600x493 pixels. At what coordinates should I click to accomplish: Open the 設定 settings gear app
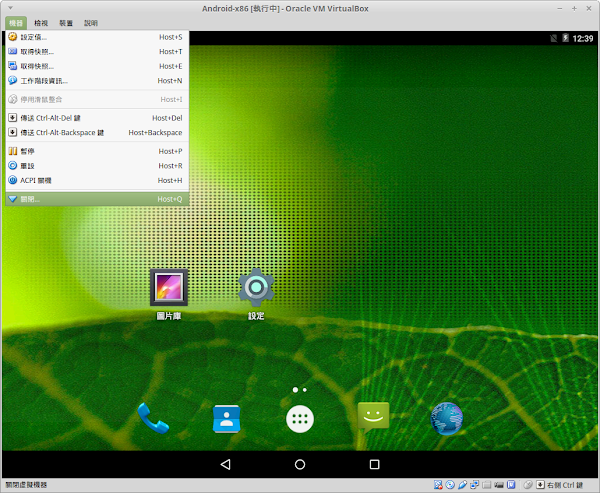pyautogui.click(x=256, y=294)
